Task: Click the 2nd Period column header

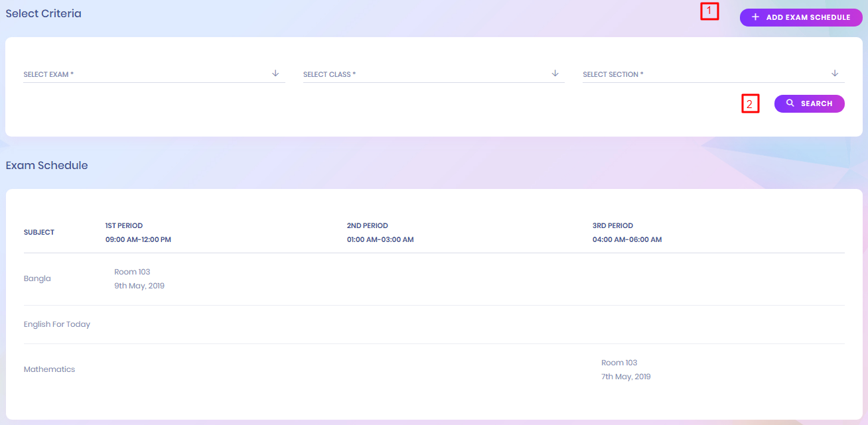Action: click(x=380, y=233)
